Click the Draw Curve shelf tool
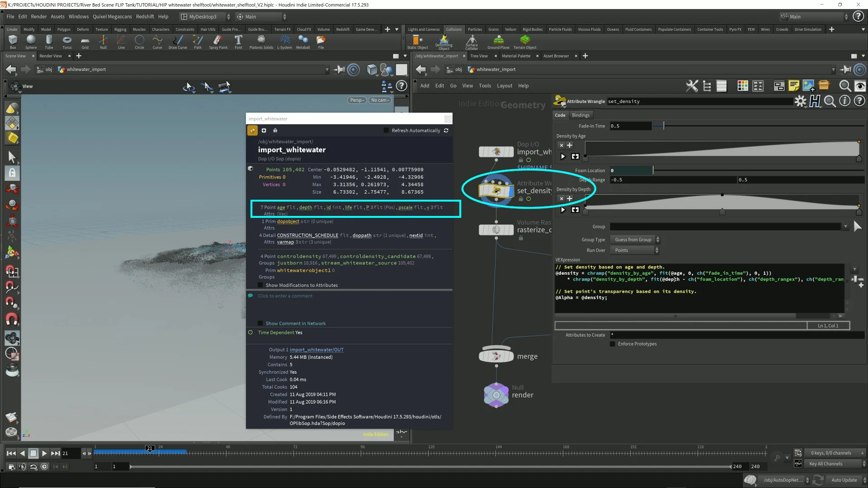This screenshot has height=488, width=868. click(178, 42)
